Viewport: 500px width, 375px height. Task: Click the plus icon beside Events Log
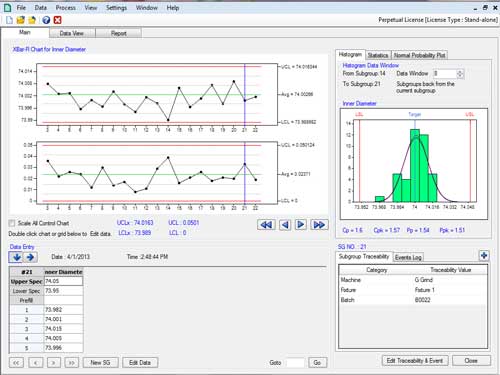point(484,256)
